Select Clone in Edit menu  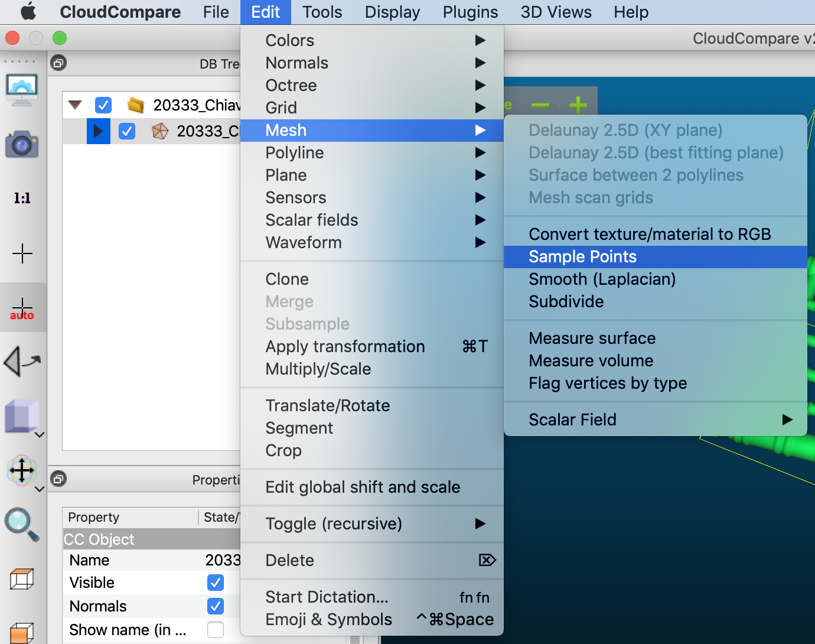point(372,279)
